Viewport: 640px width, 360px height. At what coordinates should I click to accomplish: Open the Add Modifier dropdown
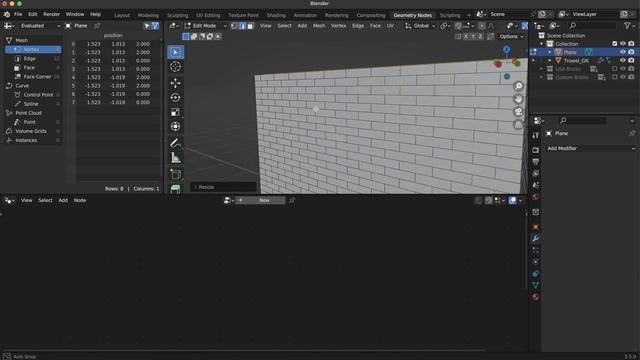(590, 149)
